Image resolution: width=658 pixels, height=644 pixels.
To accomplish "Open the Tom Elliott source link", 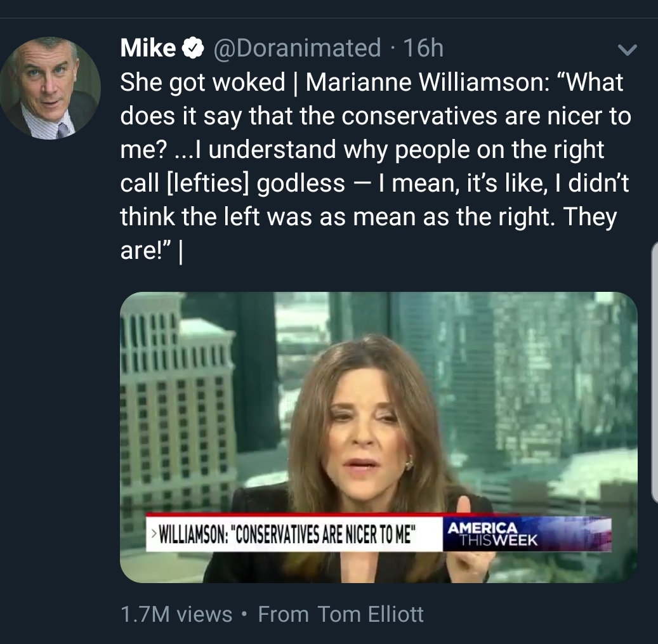I will point(370,614).
